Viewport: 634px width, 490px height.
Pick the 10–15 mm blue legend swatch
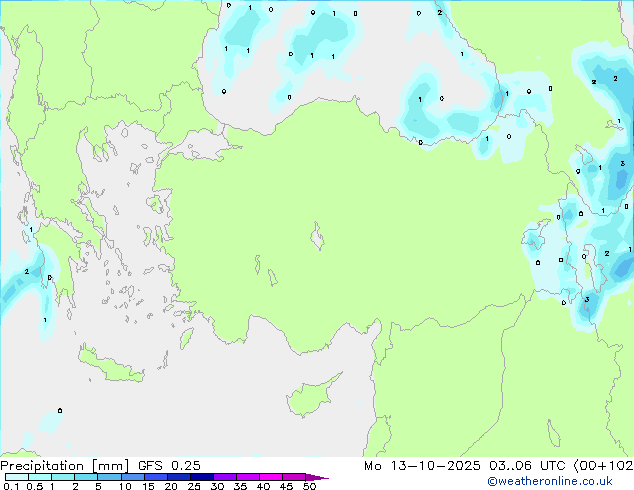(x=133, y=477)
